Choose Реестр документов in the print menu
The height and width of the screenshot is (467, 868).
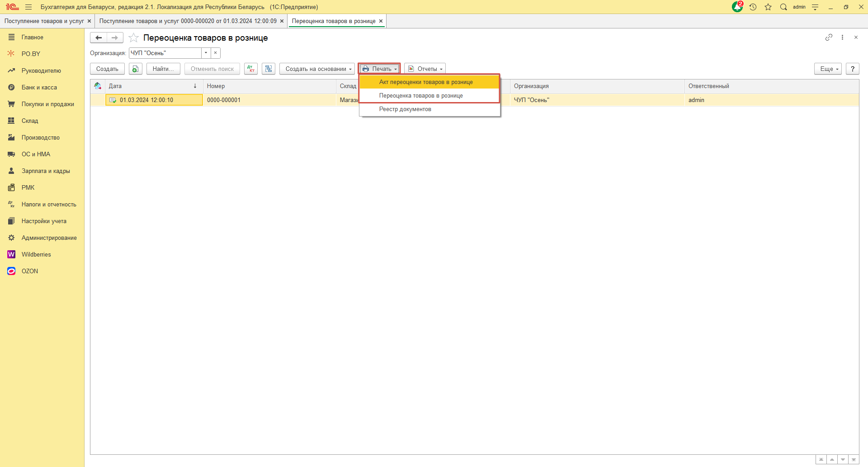click(x=405, y=109)
